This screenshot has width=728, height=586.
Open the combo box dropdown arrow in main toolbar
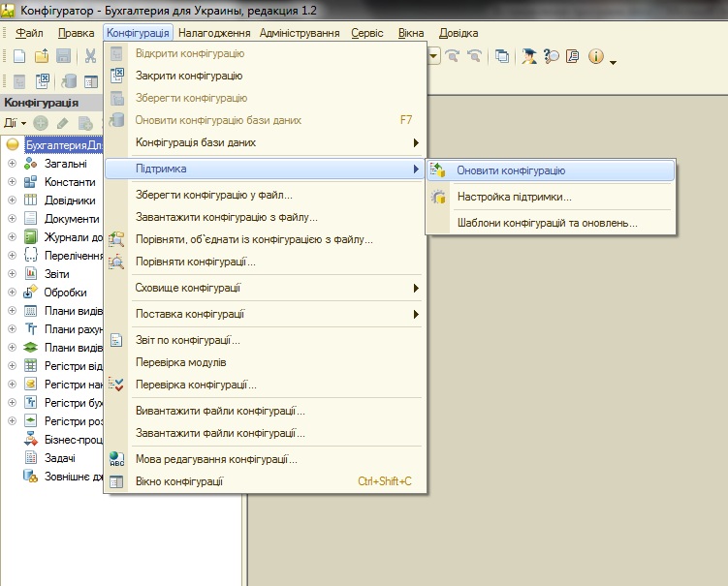(433, 56)
